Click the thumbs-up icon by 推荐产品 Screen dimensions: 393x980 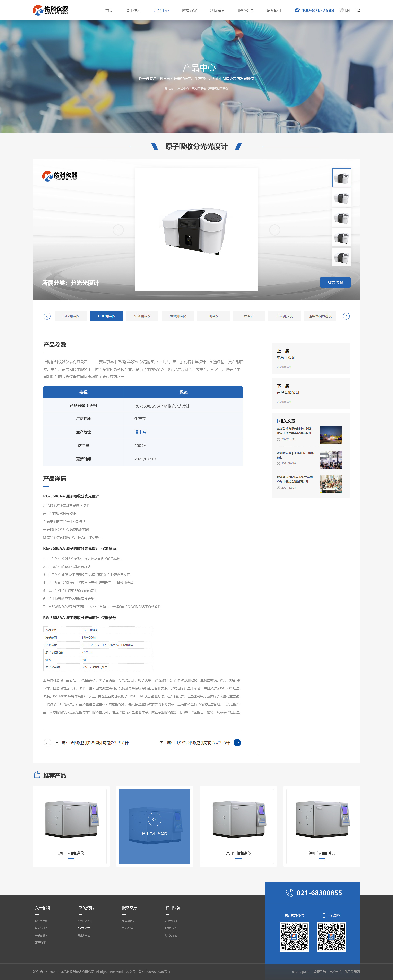click(36, 774)
